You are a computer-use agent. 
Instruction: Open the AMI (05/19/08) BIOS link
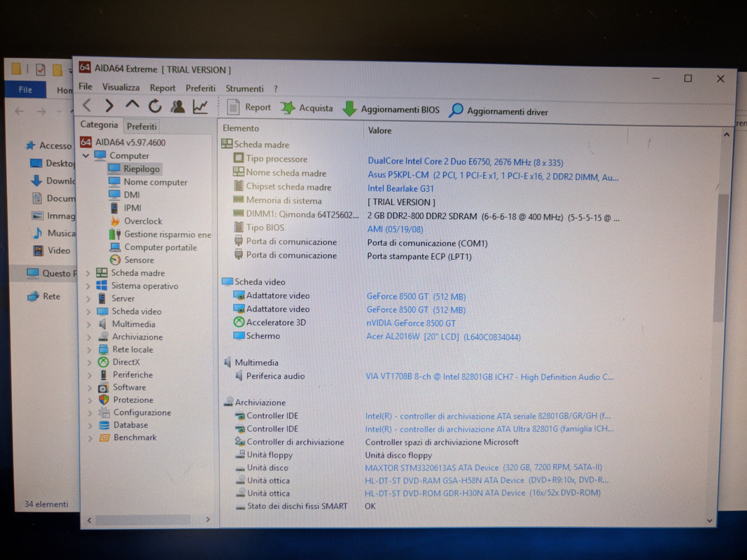(395, 229)
